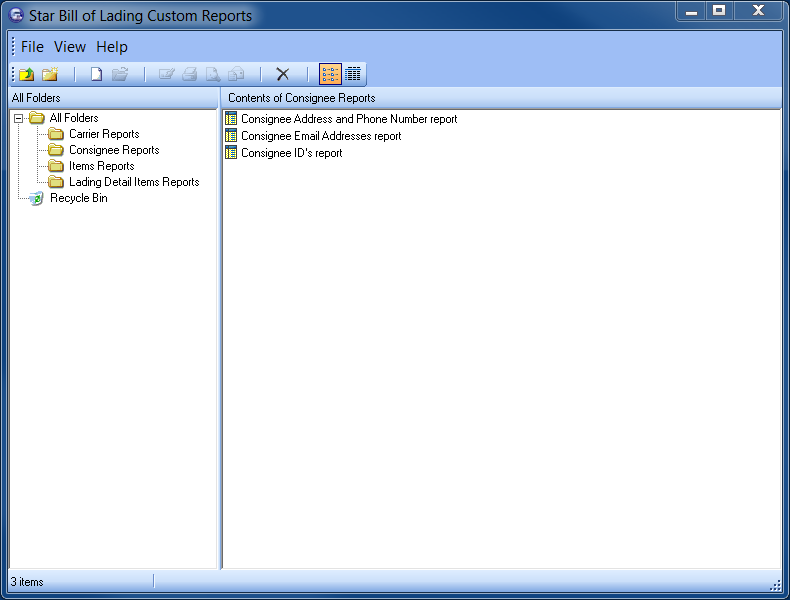The image size is (790, 600).
Task: Click the Recycle Bin icon
Action: [x=36, y=198]
